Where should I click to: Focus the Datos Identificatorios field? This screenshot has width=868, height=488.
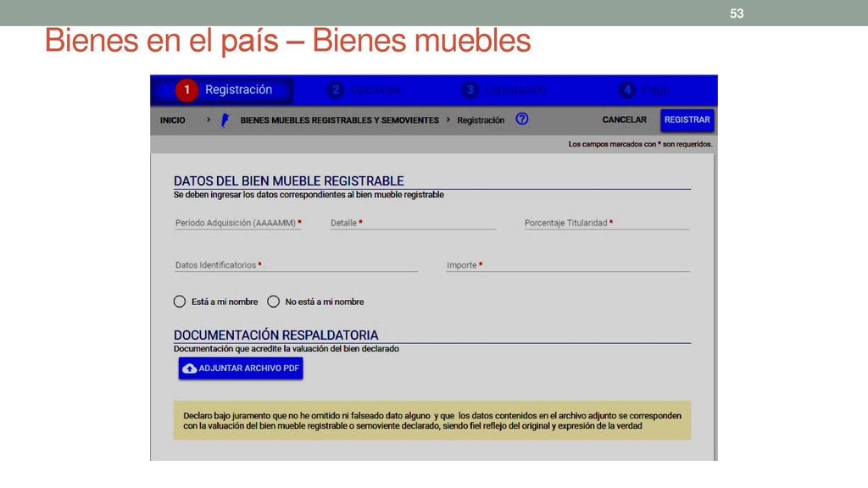(x=296, y=265)
